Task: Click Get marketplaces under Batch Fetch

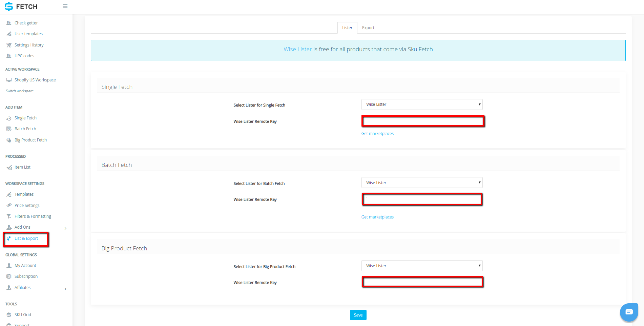Action: tap(377, 217)
